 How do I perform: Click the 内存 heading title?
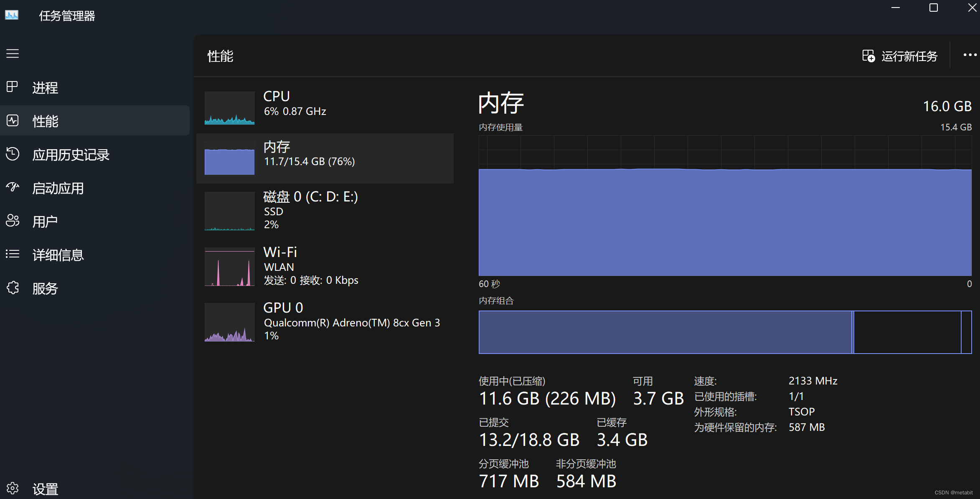coord(501,103)
